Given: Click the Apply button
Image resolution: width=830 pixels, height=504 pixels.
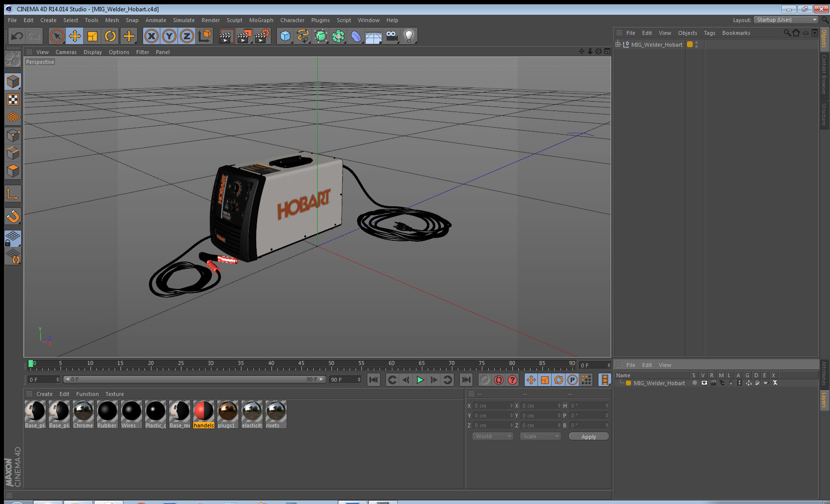Looking at the screenshot, I should tap(589, 436).
